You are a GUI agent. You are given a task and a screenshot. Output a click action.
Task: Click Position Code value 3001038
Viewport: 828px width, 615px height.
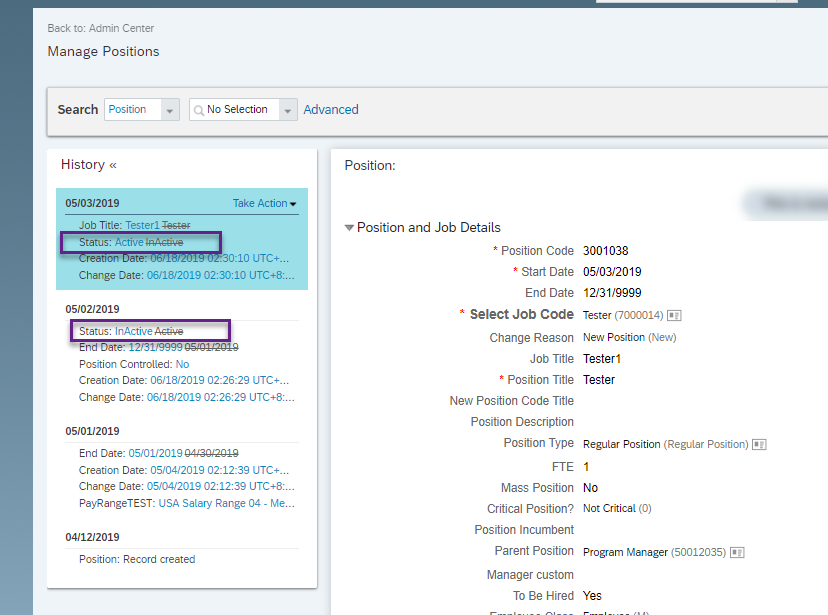(606, 251)
